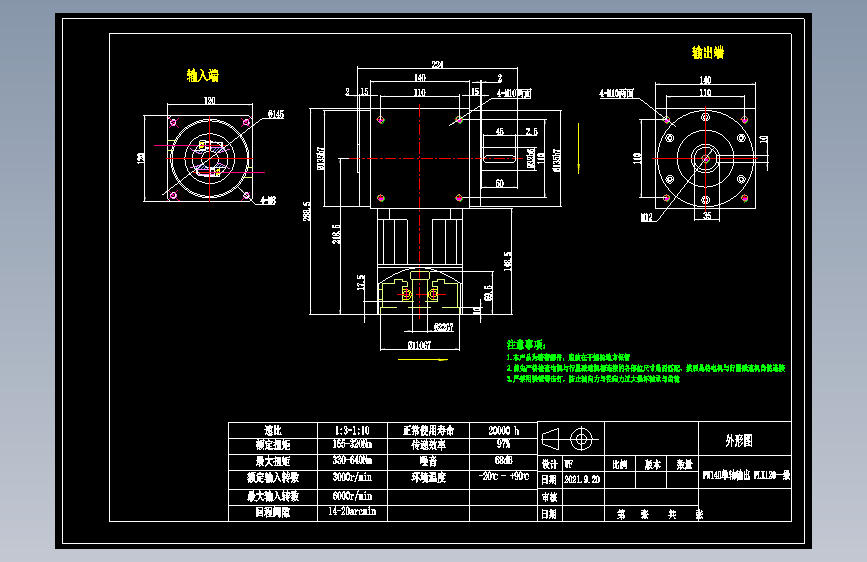Click the 60 shaft length dimension
Viewport: 867px width, 562px height.
[x=500, y=183]
